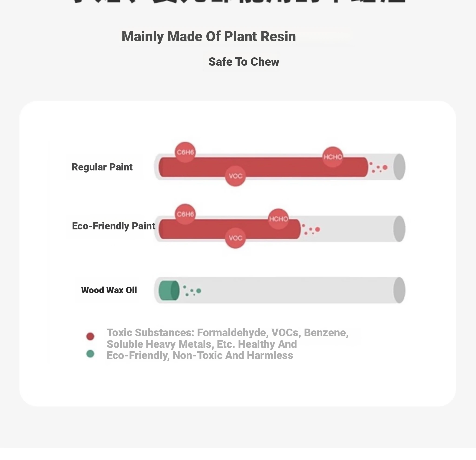Select the "Wood Wax Oil" label

pos(109,290)
